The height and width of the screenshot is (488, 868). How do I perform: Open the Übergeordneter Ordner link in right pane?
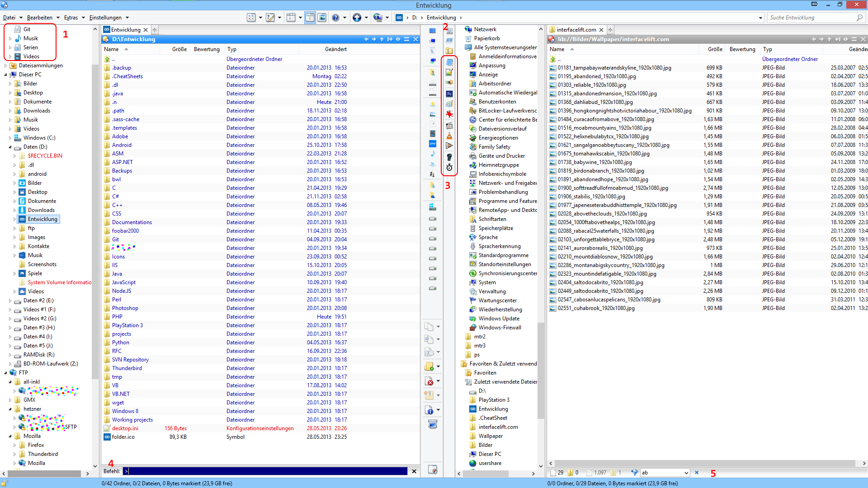(x=790, y=59)
